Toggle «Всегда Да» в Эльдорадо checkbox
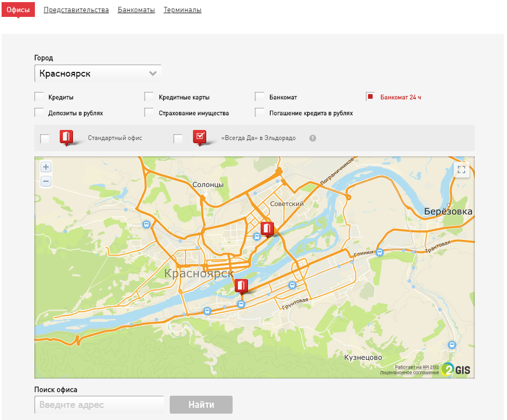Viewport: 507px width, 420px height. click(178, 138)
